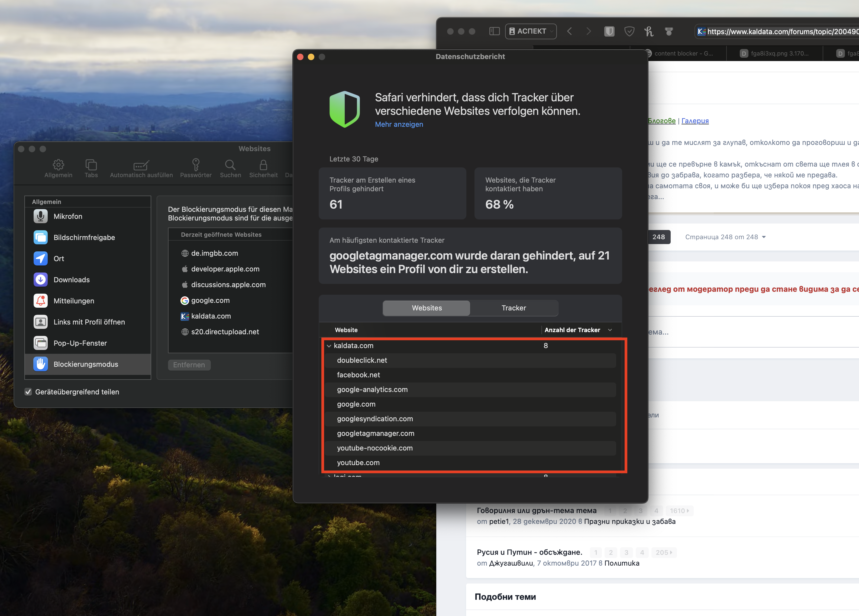Image resolution: width=859 pixels, height=616 pixels.
Task: Go back with Safari back arrow
Action: (569, 31)
